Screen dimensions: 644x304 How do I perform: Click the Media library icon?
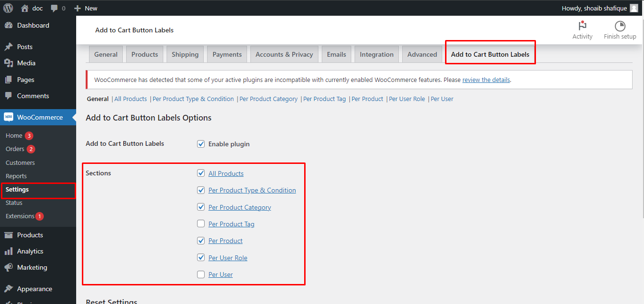pos(9,63)
